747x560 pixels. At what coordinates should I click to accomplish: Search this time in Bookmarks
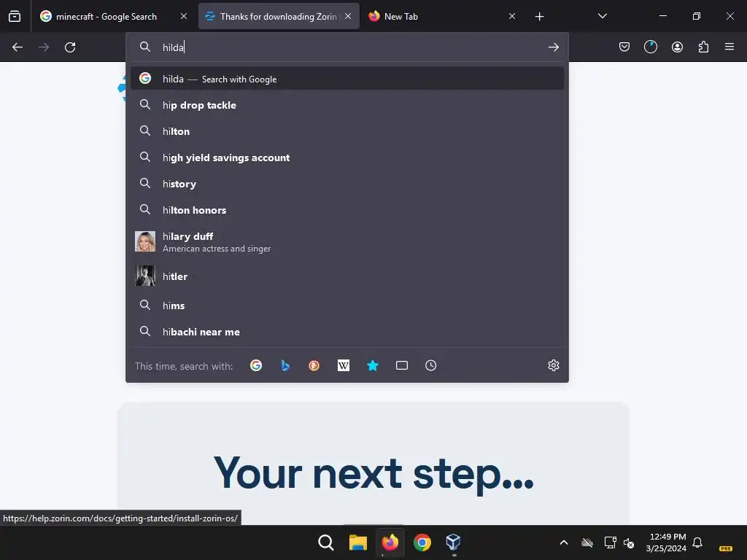click(x=373, y=365)
